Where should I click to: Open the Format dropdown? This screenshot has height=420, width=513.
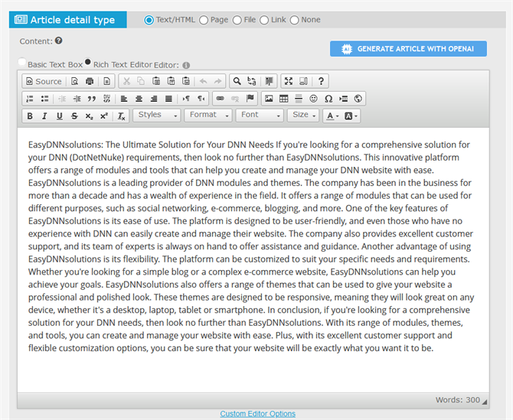[208, 116]
